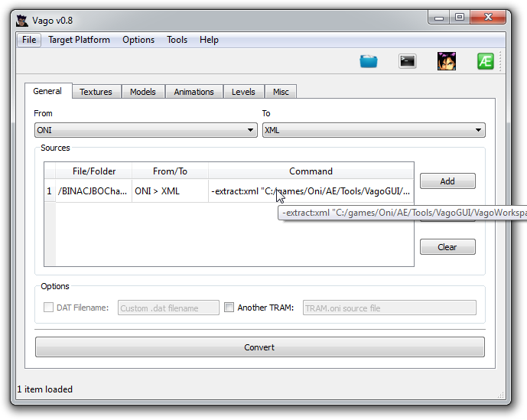This screenshot has height=420, width=527.
Task: Switch to the Textures tab
Action: coord(96,92)
